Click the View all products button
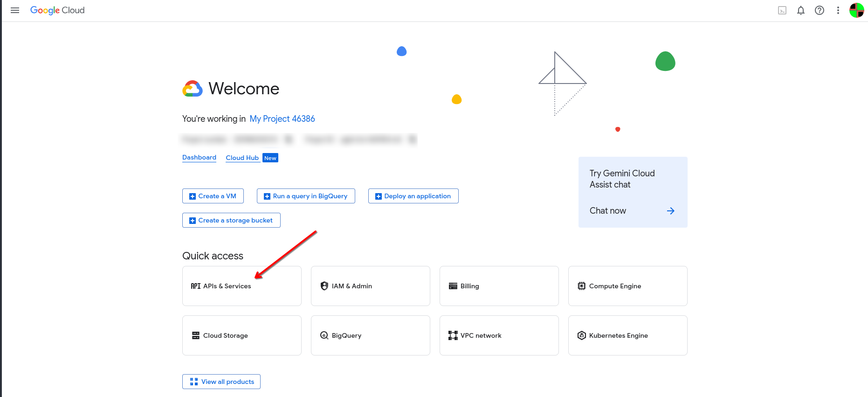Viewport: 868px width, 397px height. (x=221, y=382)
